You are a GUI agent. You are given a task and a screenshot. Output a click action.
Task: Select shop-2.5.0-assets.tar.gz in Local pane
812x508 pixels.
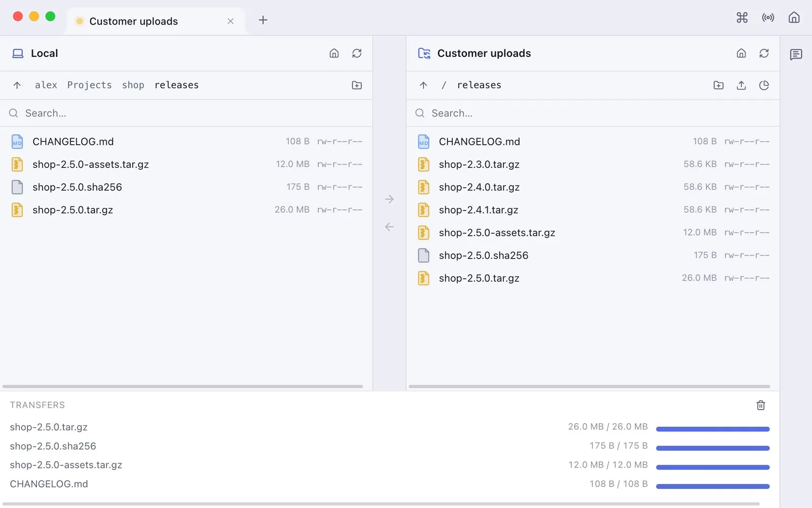pyautogui.click(x=186, y=165)
